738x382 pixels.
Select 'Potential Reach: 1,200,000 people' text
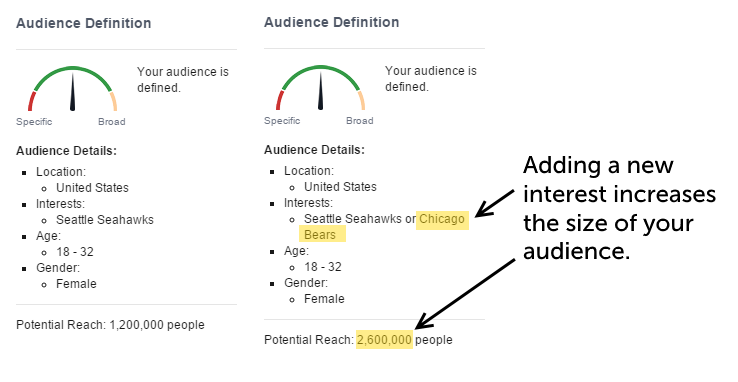110,325
